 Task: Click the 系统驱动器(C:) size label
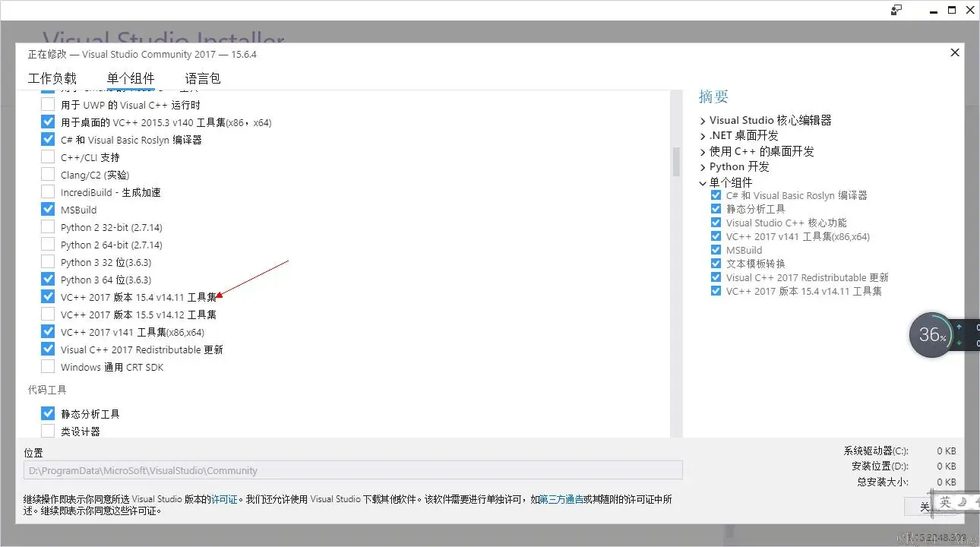click(x=875, y=451)
